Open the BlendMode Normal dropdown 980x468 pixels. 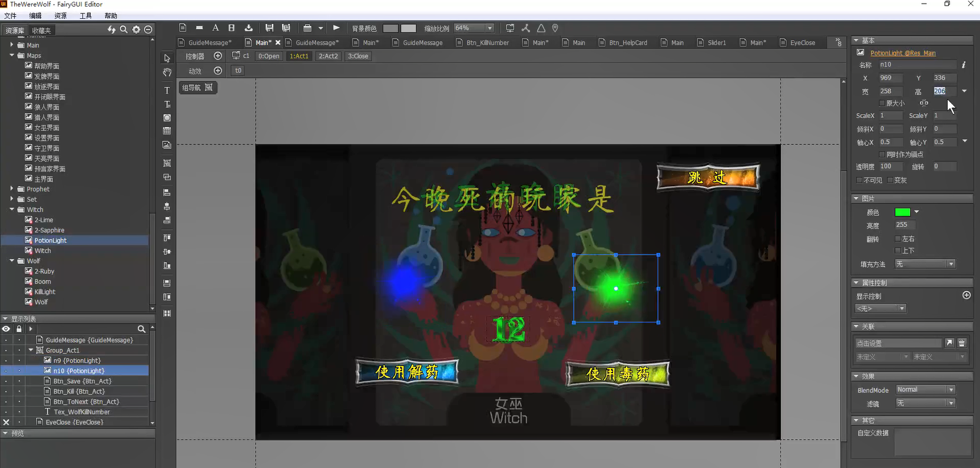(x=951, y=390)
